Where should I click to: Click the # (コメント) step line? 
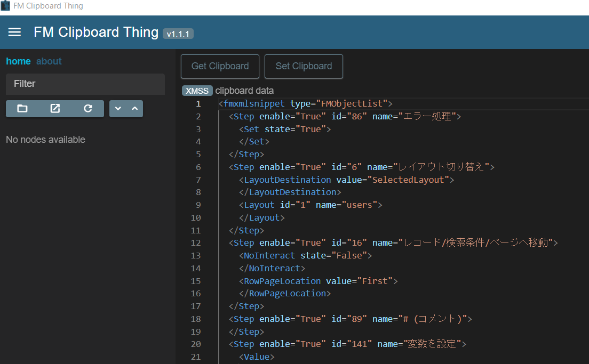(351, 319)
